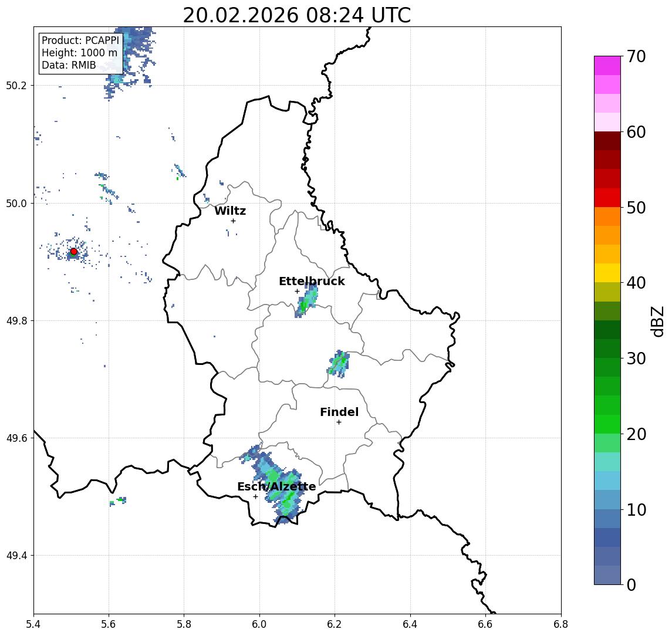Image resolution: width=672 pixels, height=636 pixels.
Task: Click the dark red swatch just below 60 dBZ
Action: point(607,141)
